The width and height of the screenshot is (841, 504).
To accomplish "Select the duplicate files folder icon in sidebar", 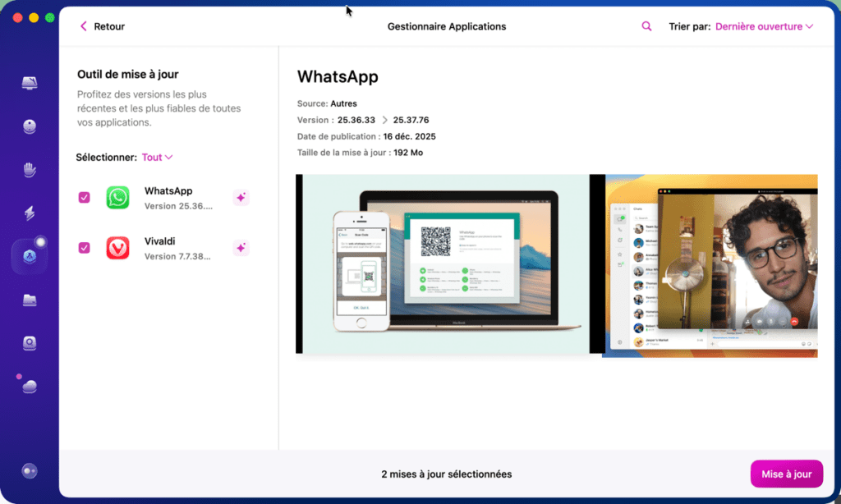I will (30, 299).
